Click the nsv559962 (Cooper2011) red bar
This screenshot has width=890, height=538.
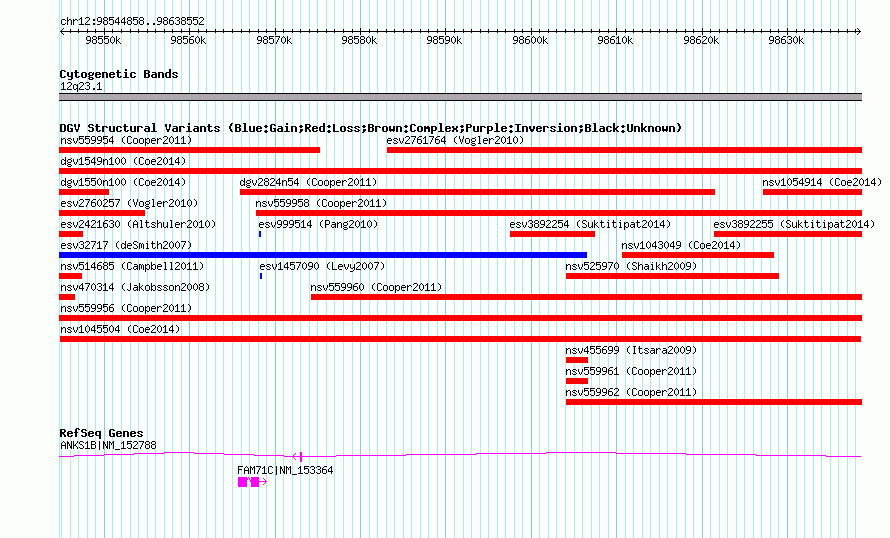(713, 402)
